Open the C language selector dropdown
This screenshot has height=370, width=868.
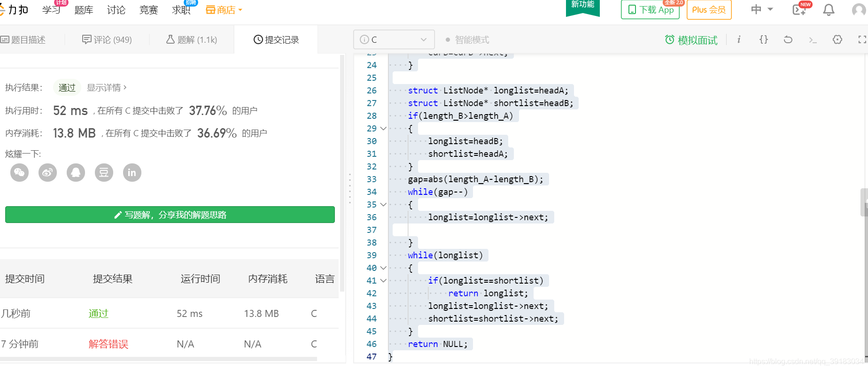394,39
